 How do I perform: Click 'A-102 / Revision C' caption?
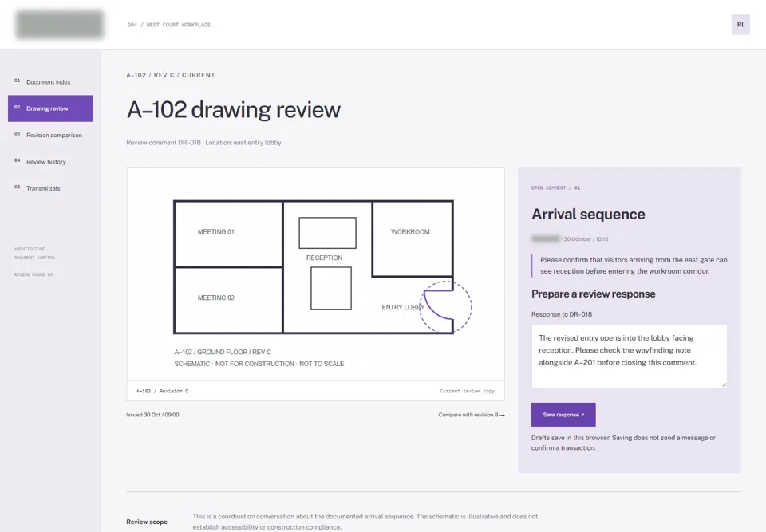(x=162, y=392)
